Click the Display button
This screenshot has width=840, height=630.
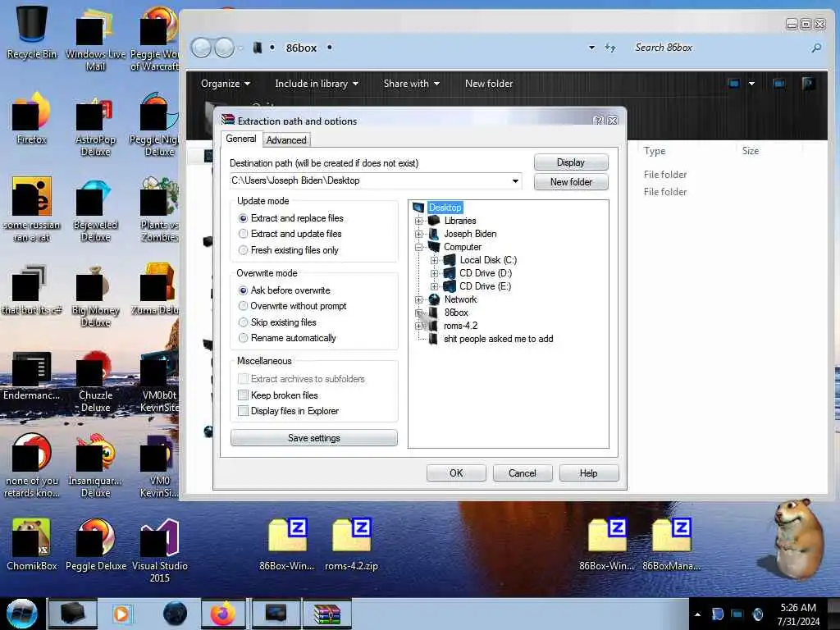571,162
